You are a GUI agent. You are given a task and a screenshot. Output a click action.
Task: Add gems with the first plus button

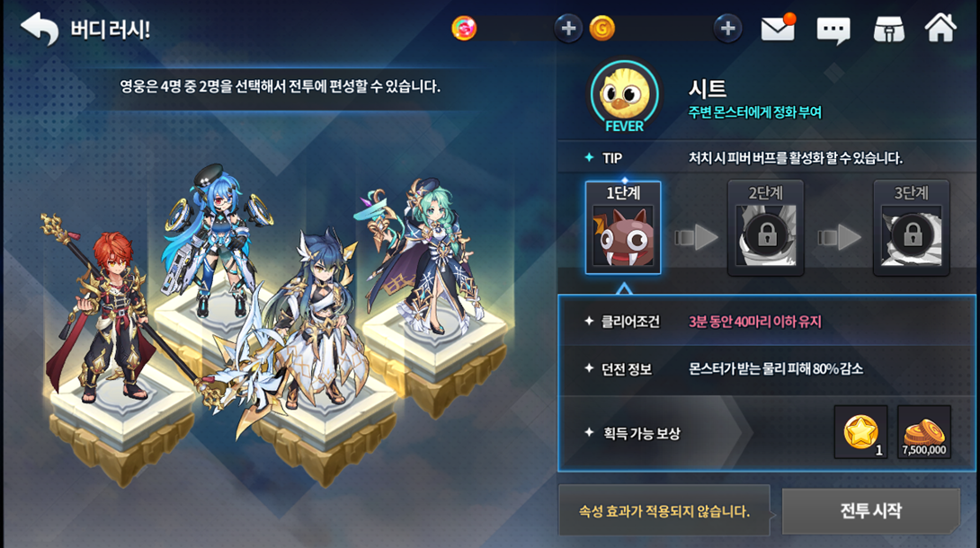coord(568,28)
